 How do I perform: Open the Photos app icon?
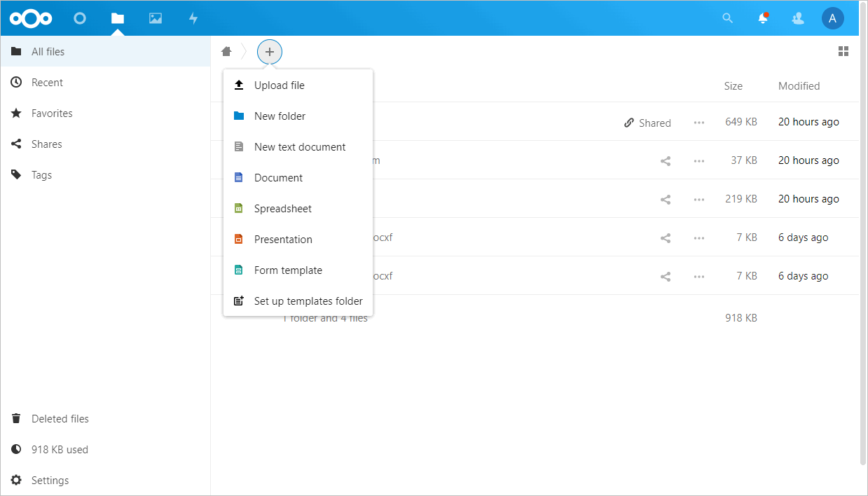coord(156,18)
